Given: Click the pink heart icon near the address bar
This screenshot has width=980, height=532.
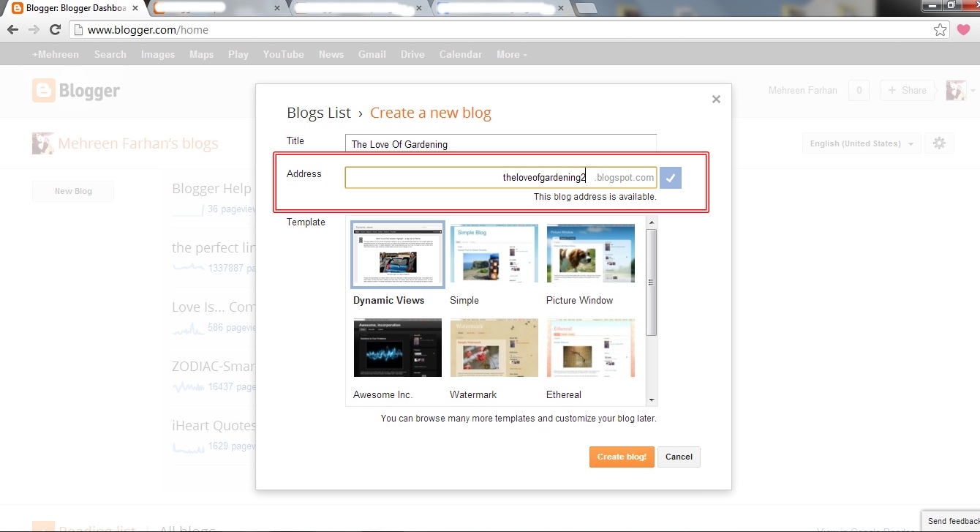Looking at the screenshot, I should 963,29.
